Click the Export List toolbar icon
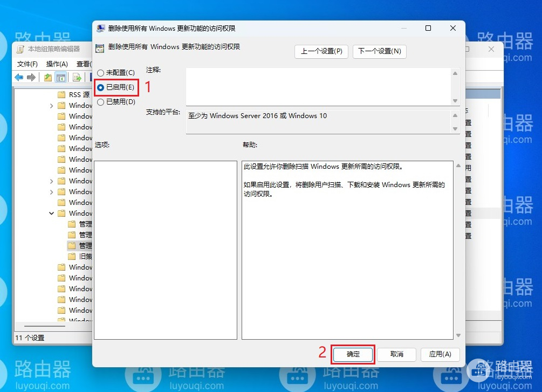 click(x=77, y=77)
